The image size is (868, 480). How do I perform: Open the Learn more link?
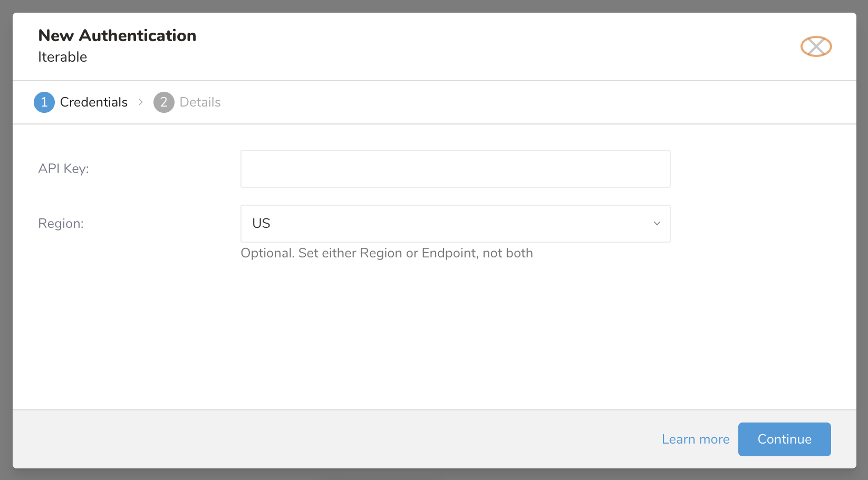click(x=695, y=439)
